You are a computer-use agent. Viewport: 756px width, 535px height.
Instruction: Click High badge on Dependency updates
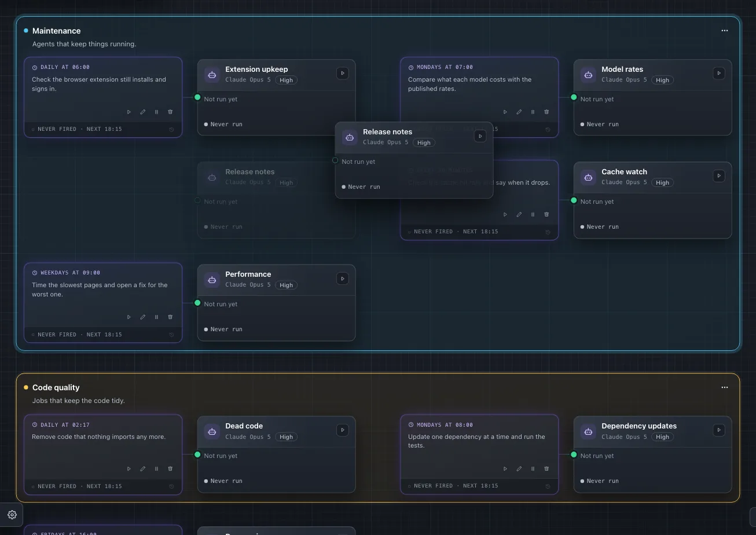click(x=662, y=437)
